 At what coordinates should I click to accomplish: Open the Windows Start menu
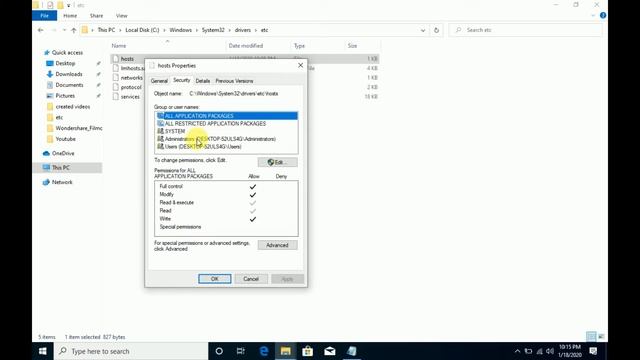[43, 351]
